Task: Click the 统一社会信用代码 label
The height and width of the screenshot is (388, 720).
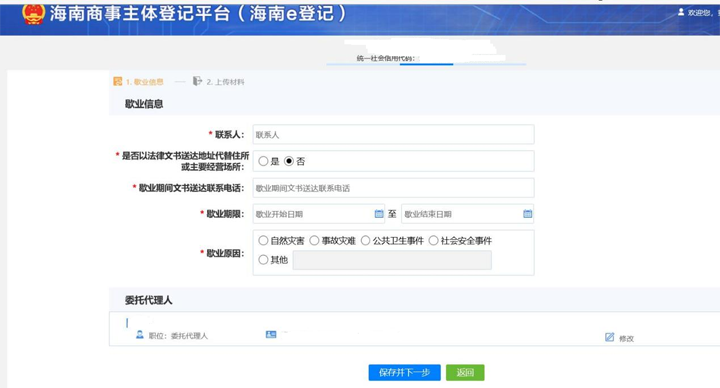Action: [386, 58]
